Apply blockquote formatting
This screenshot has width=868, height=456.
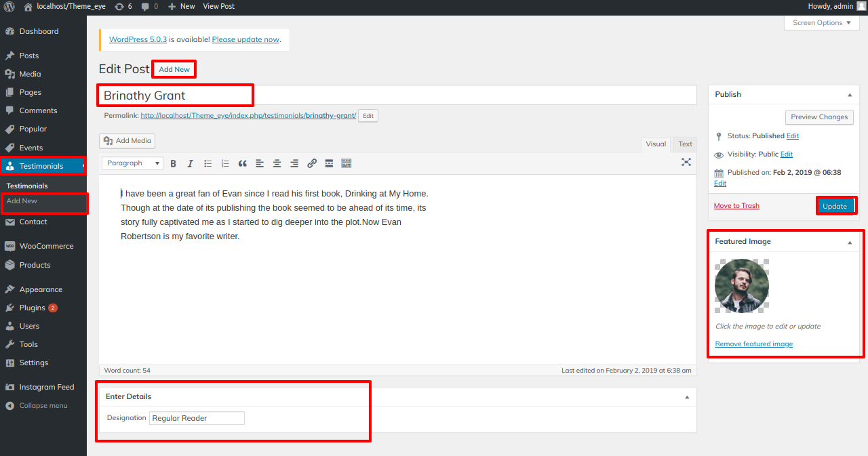[243, 163]
